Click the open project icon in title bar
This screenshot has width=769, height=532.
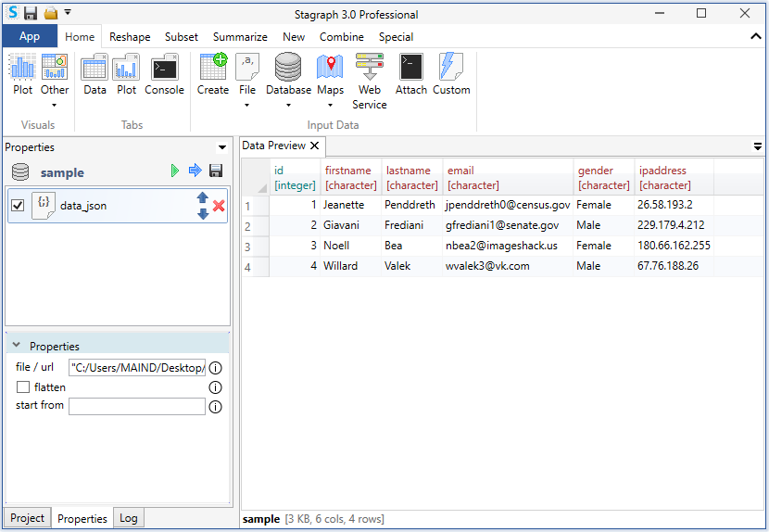coord(51,13)
